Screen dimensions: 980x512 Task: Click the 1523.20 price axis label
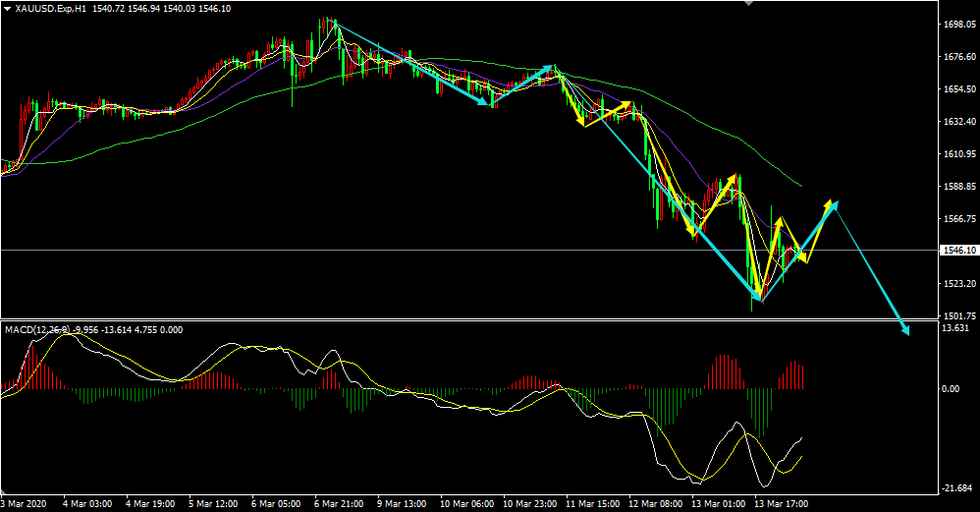958,283
